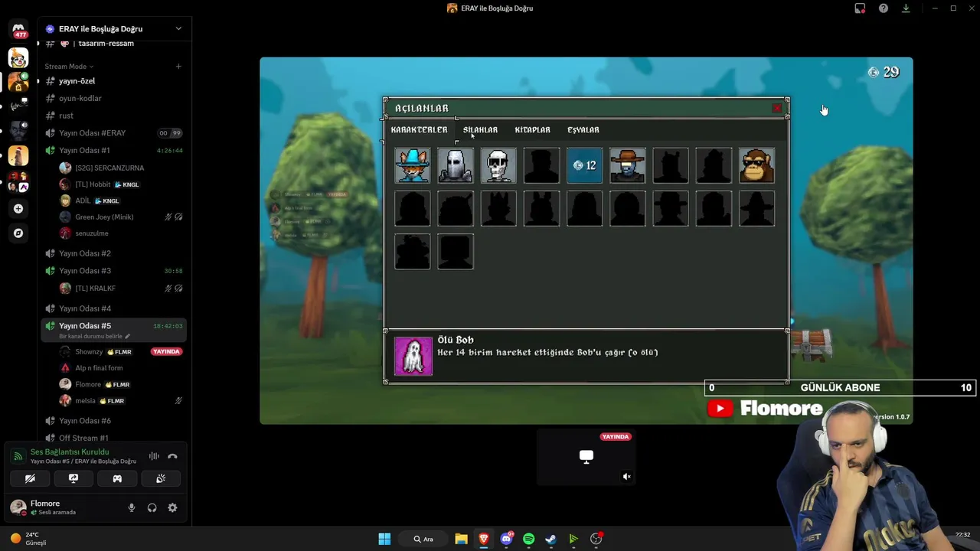
Task: Turn on camera in voice panel
Action: (x=30, y=478)
